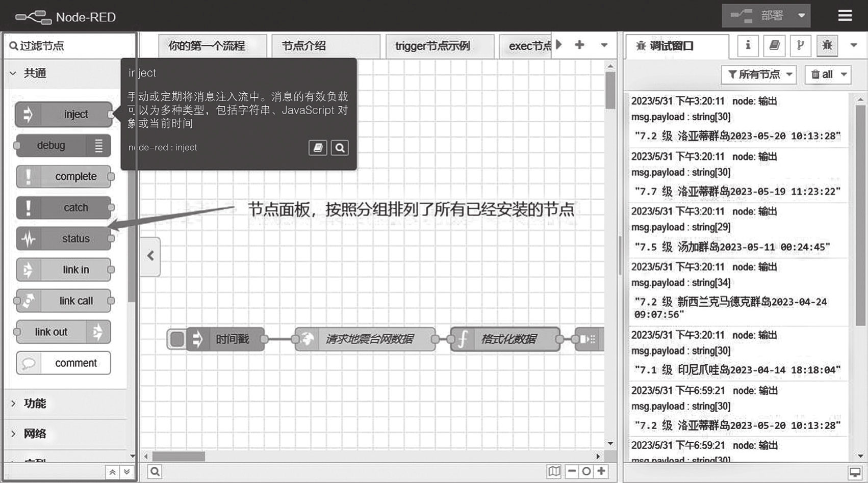The image size is (868, 483).
Task: Click the zoom out minus icon
Action: [572, 471]
